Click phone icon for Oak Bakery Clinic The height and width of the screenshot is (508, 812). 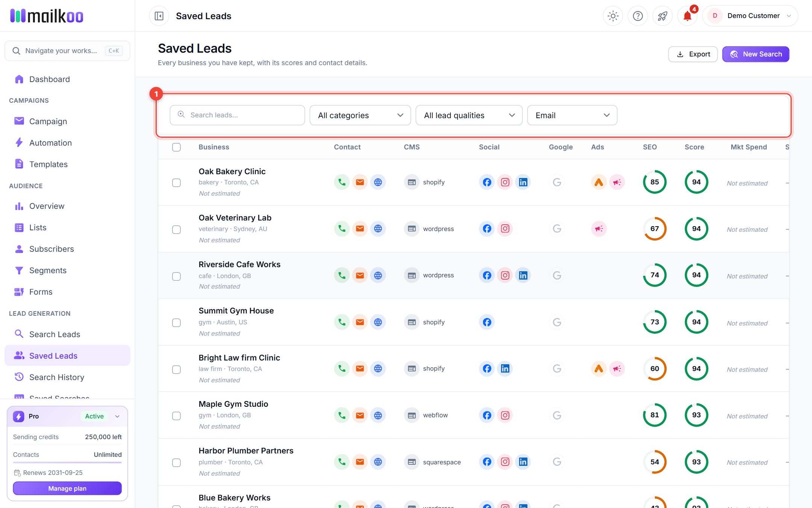coord(342,182)
